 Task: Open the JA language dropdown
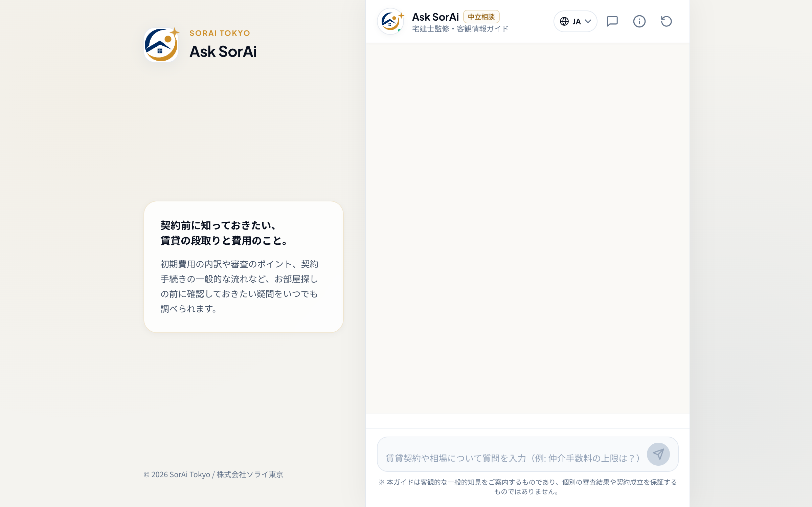(x=575, y=21)
